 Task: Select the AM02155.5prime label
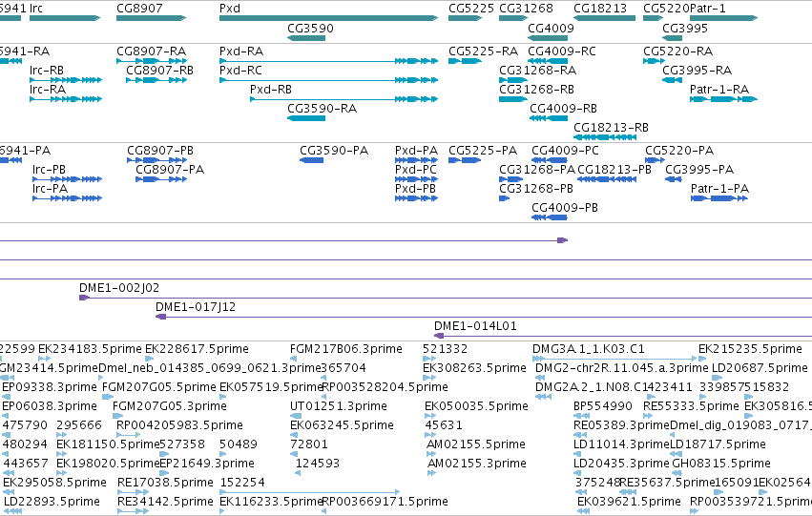(x=476, y=444)
